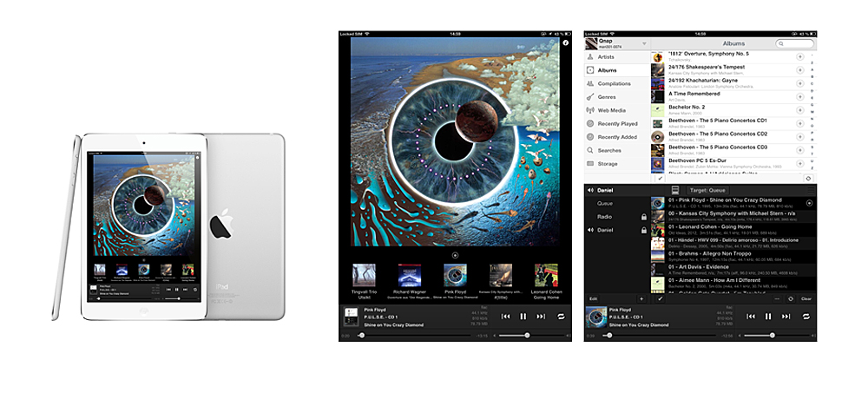Click Edit below playlist sidebar
The image size is (868, 399).
coord(593,299)
